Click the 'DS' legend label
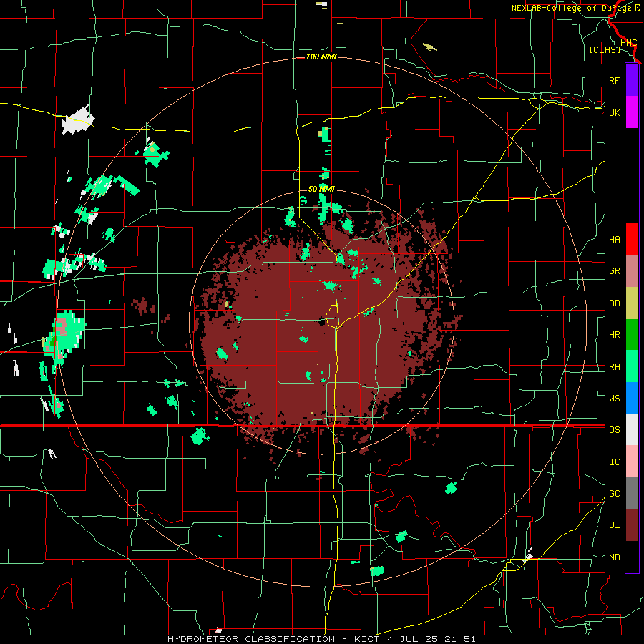644x644 pixels. pos(614,430)
